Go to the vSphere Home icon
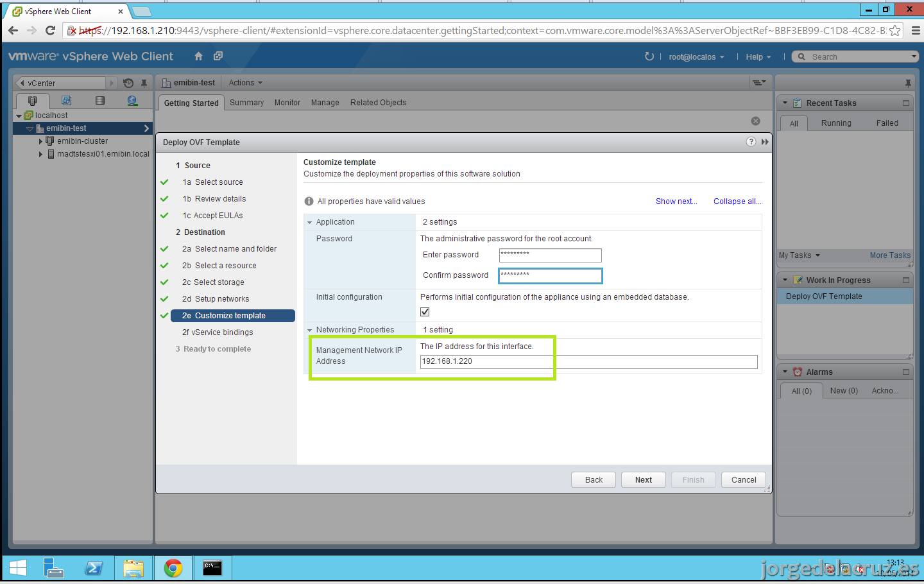Screen dimensions: 924x584 pos(198,56)
